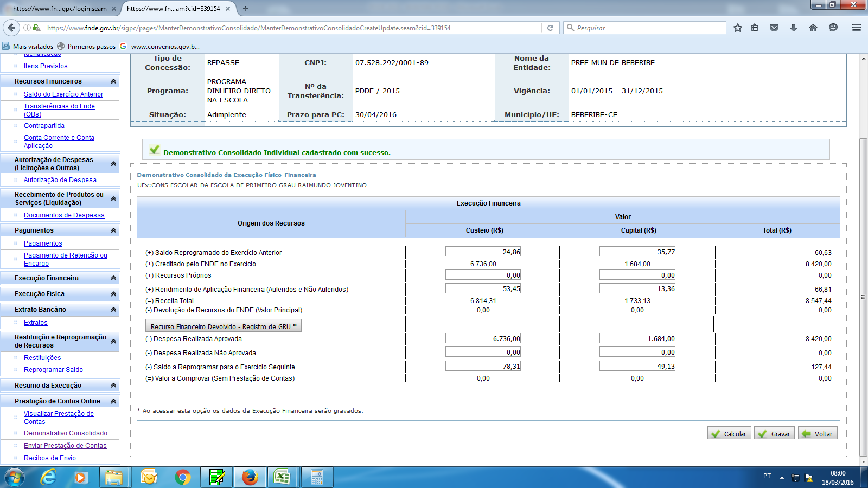Click the Recursos Próprios Custeio input field
The image size is (868, 488).
point(483,275)
